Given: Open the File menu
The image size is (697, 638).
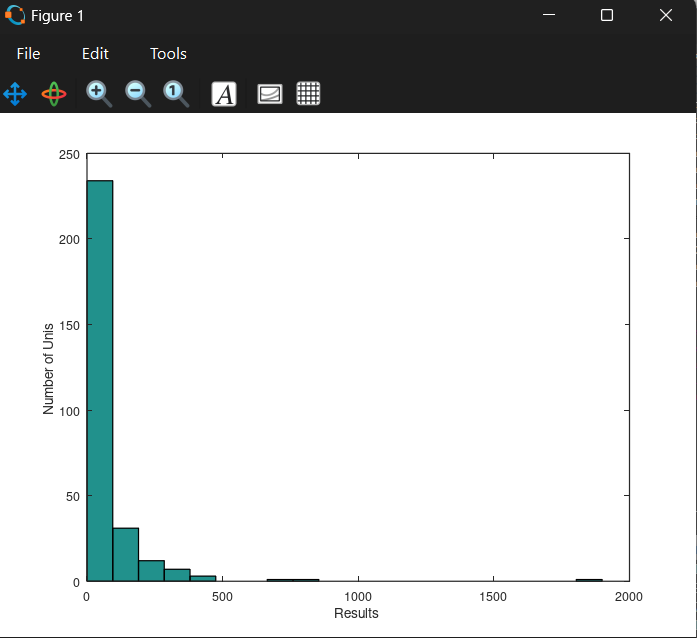Looking at the screenshot, I should (28, 54).
